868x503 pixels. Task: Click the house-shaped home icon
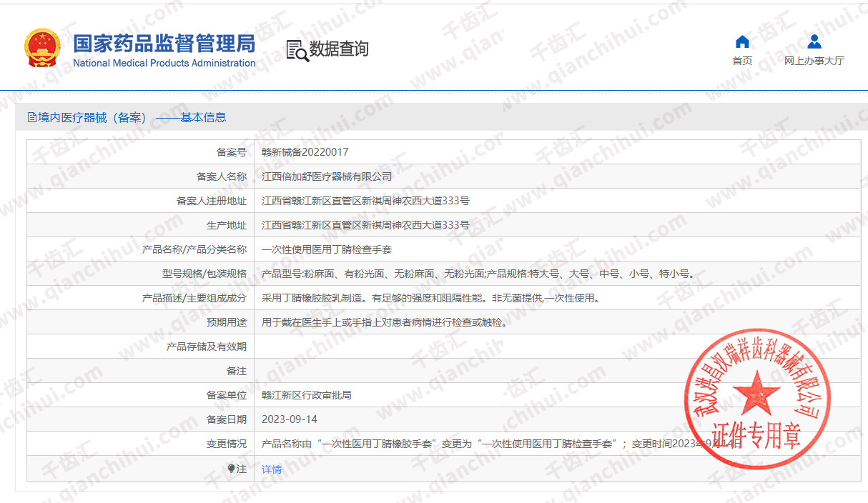point(742,41)
